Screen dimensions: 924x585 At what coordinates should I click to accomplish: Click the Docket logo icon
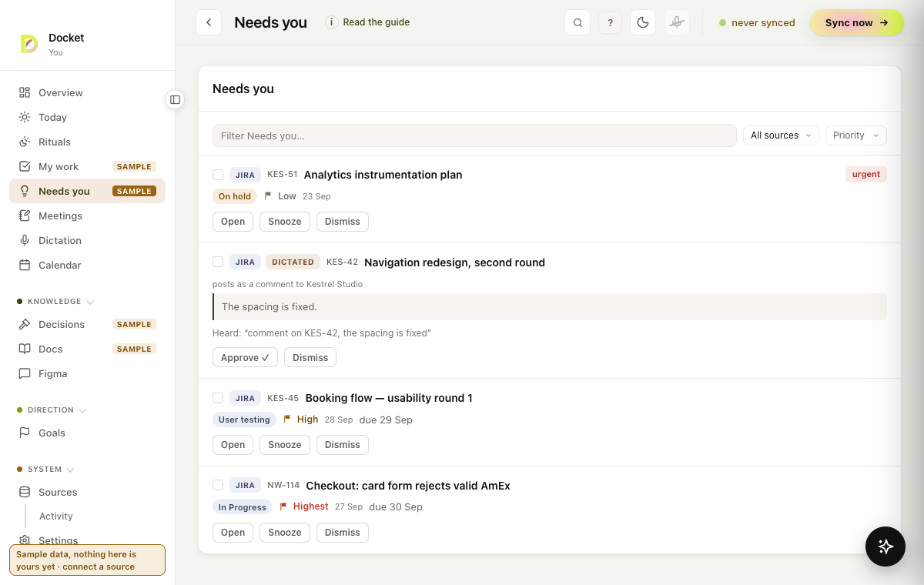[x=29, y=44]
